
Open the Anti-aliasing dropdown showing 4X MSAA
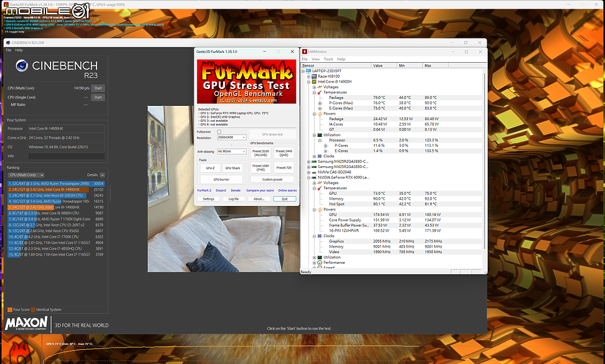point(232,151)
